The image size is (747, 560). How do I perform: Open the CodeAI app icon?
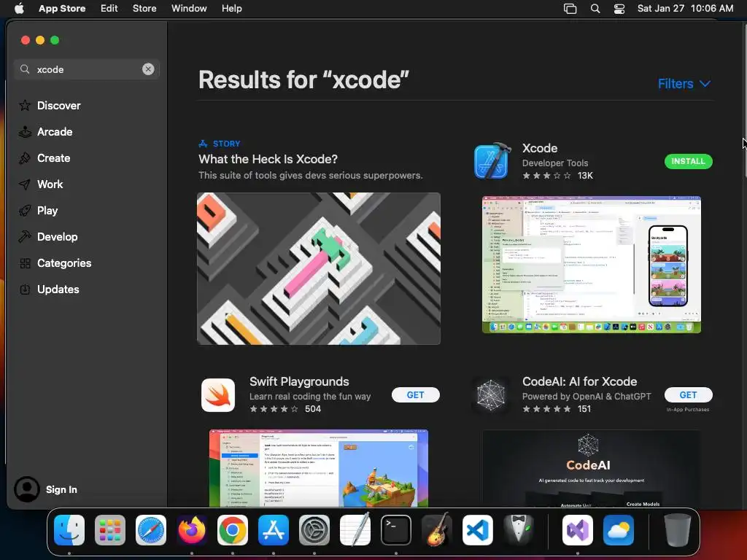[x=491, y=394]
